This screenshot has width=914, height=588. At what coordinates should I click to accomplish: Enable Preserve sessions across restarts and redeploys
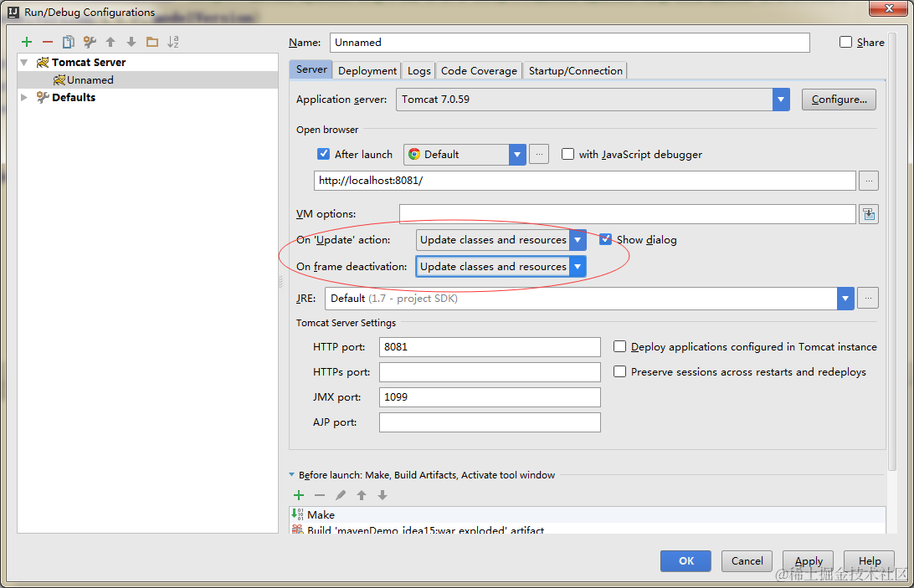pyautogui.click(x=619, y=372)
